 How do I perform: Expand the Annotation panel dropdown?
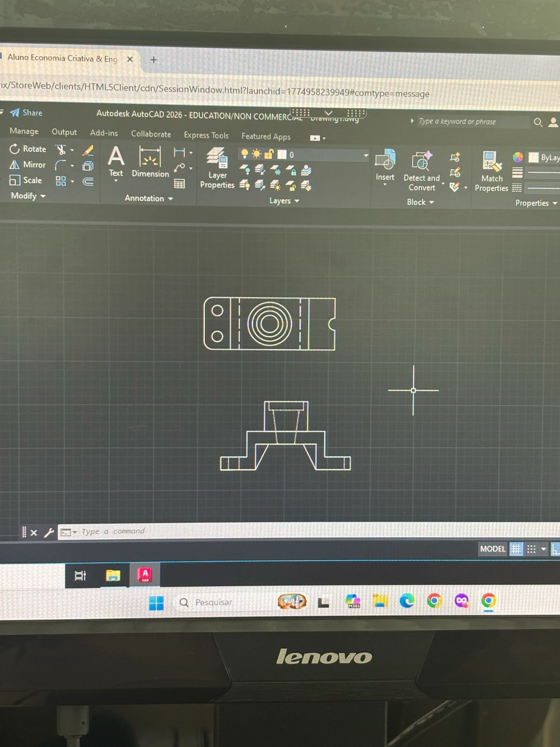(149, 198)
